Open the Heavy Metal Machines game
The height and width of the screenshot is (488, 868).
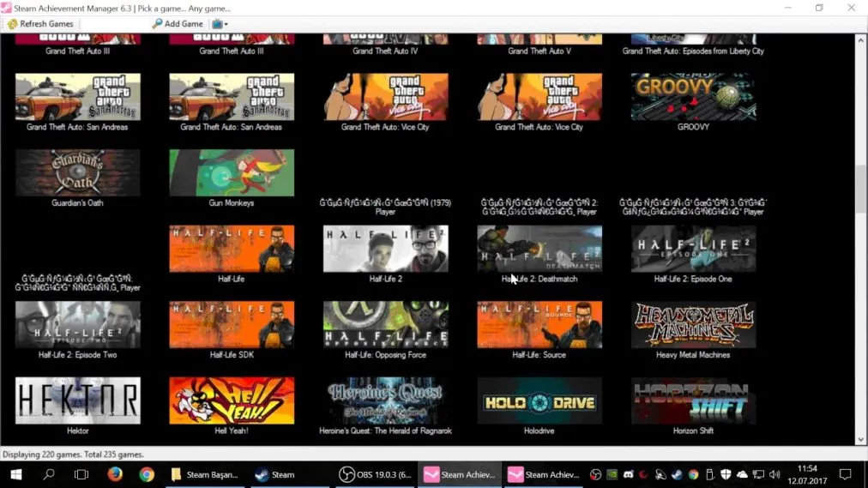click(693, 324)
